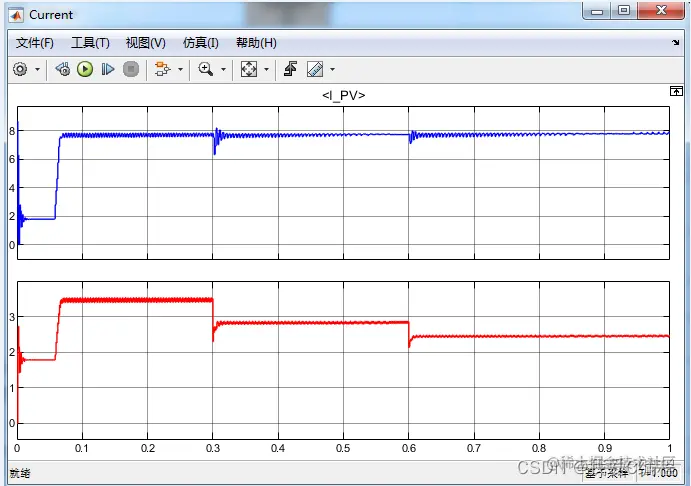Click the 就绪 status text
Viewport: 691px width, 486px height.
pos(20,474)
